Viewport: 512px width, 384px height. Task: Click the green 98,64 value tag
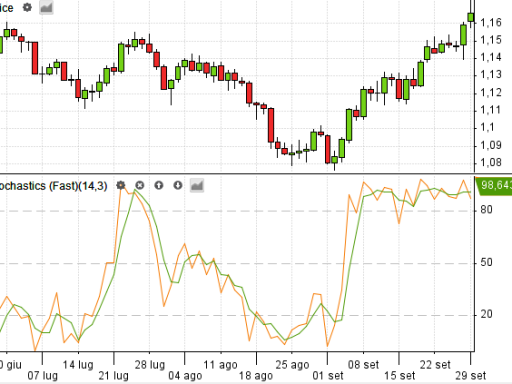tap(494, 185)
